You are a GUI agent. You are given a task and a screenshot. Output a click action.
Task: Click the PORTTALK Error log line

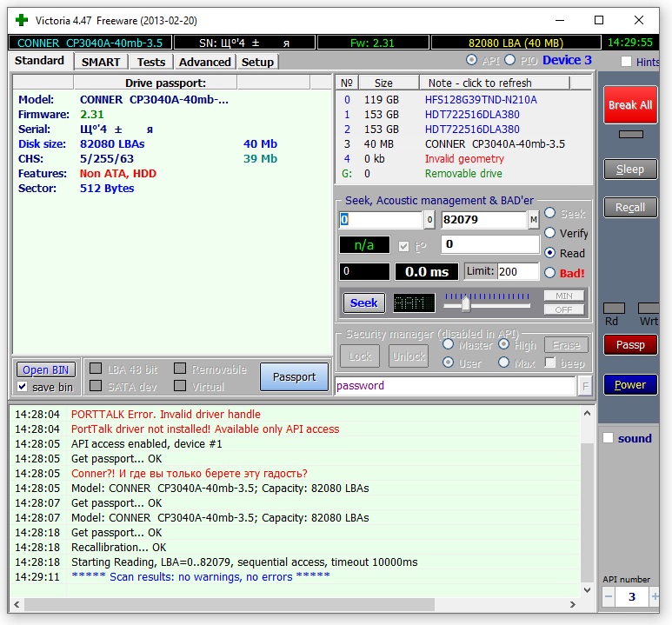[295, 415]
